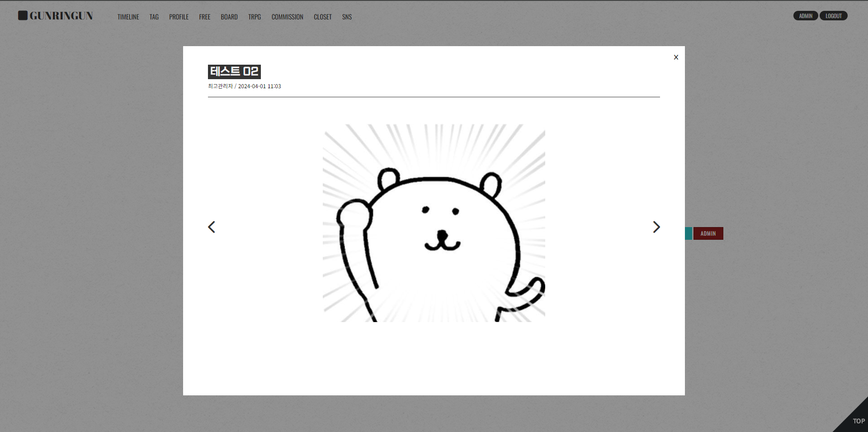Open the COMMISSION menu item
868x432 pixels.
[288, 17]
